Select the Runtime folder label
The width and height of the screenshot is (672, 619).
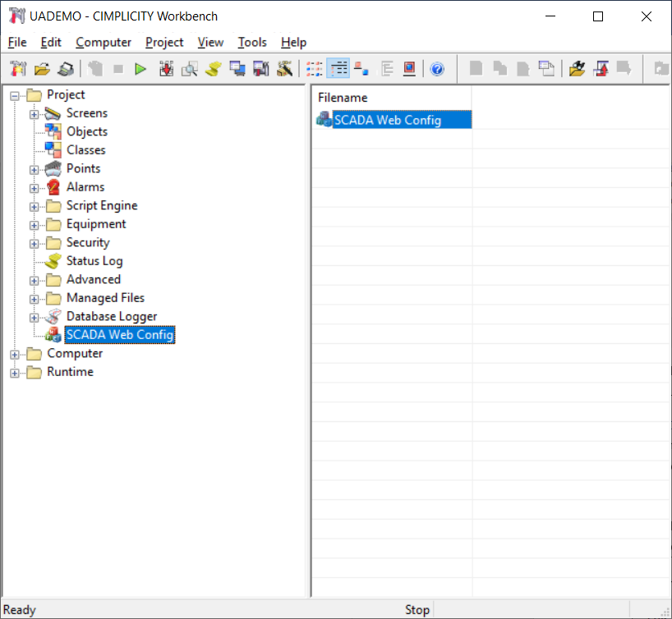70,371
